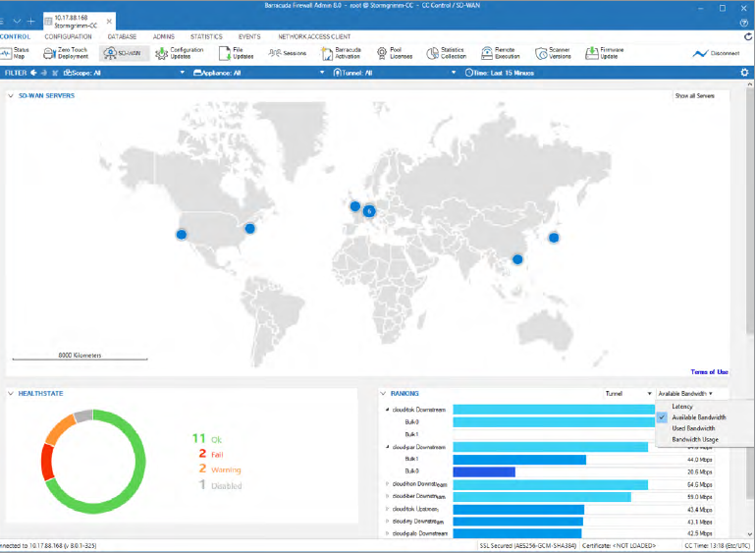Viewport: 756px width, 553px height.
Task: Click the US east coast server marker
Action: tap(249, 228)
